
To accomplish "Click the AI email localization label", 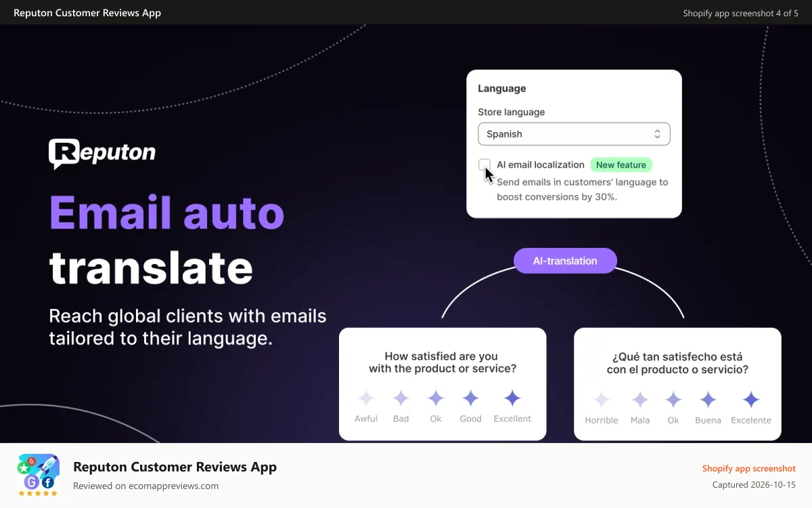I will 541,165.
